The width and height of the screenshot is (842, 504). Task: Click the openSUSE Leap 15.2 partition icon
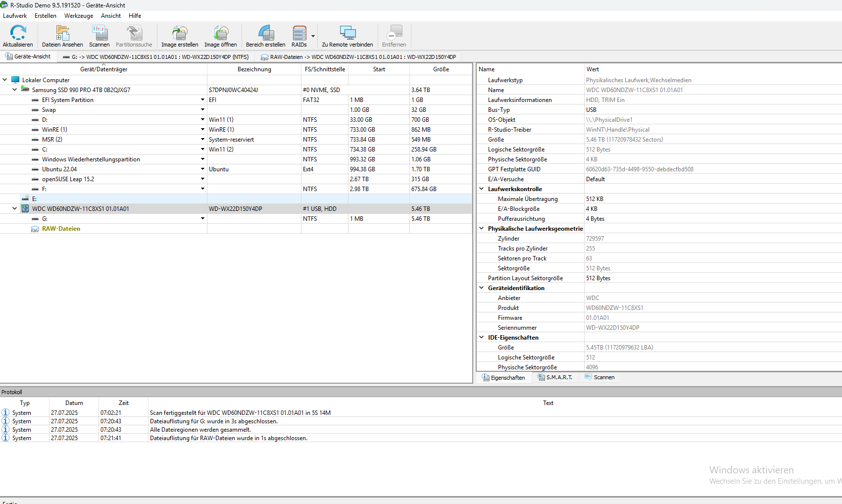pos(35,179)
